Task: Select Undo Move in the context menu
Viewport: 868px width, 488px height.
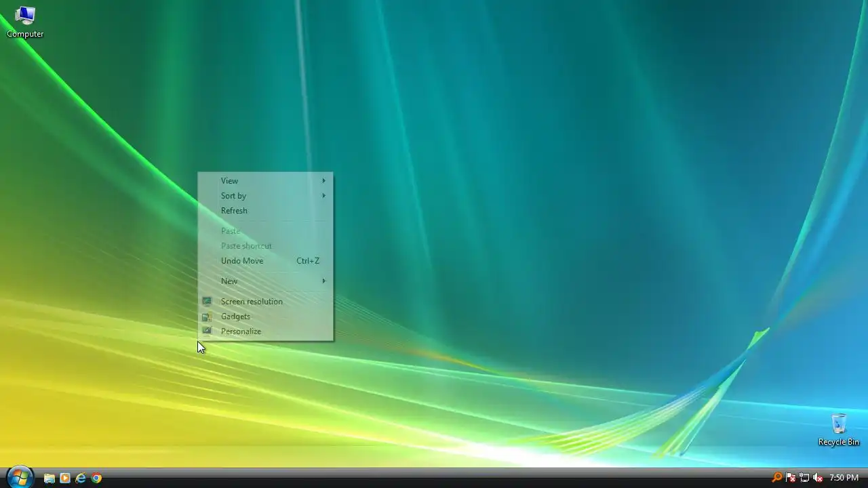Action: [x=265, y=261]
